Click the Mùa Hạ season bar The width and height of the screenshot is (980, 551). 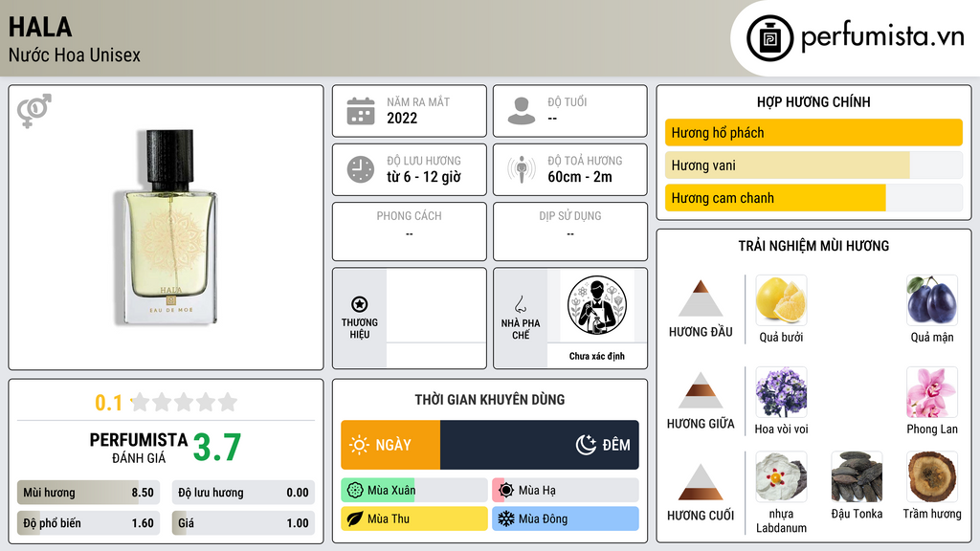(x=566, y=491)
